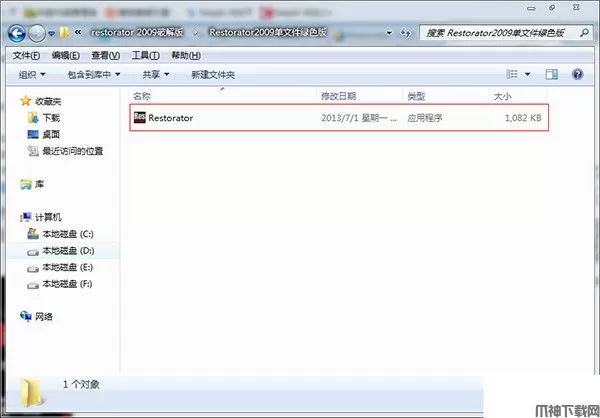The height and width of the screenshot is (418, 600).
Task: Refresh the folder using the refresh icon
Action: [405, 33]
